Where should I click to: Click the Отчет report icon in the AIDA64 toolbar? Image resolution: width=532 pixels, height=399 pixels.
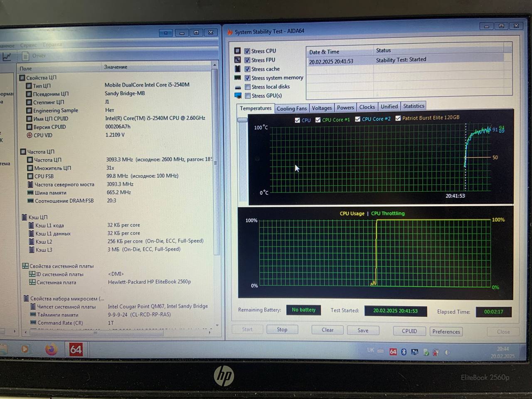(x=25, y=56)
